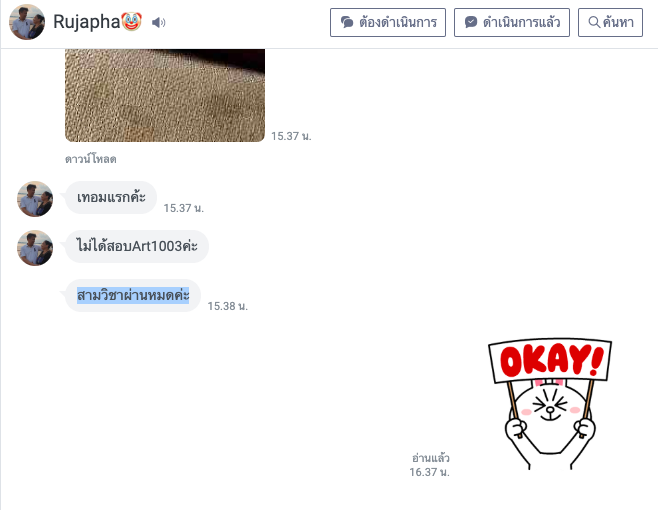The height and width of the screenshot is (510, 658).
Task: Click the ดาวน์โหลด download link
Action: point(91,159)
